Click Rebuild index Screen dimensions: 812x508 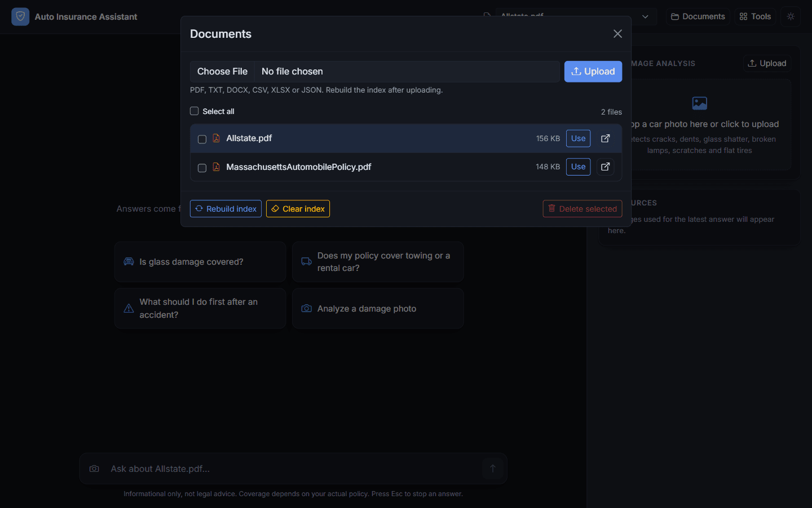(226, 209)
